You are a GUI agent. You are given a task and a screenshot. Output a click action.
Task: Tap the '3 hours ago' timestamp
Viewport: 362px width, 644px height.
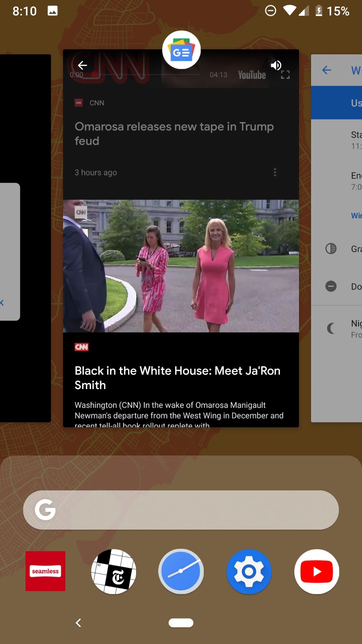pyautogui.click(x=96, y=172)
